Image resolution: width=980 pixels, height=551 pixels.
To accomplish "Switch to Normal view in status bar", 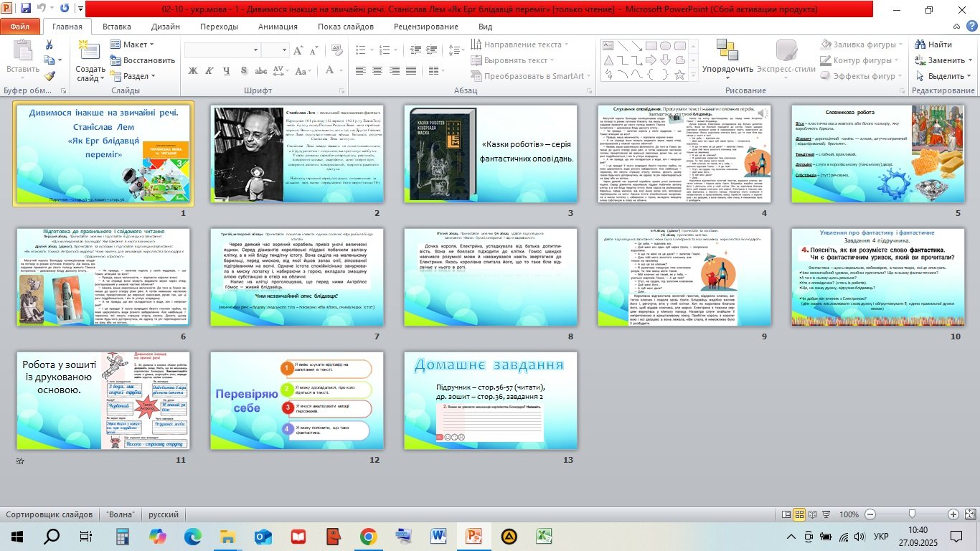I will [786, 514].
